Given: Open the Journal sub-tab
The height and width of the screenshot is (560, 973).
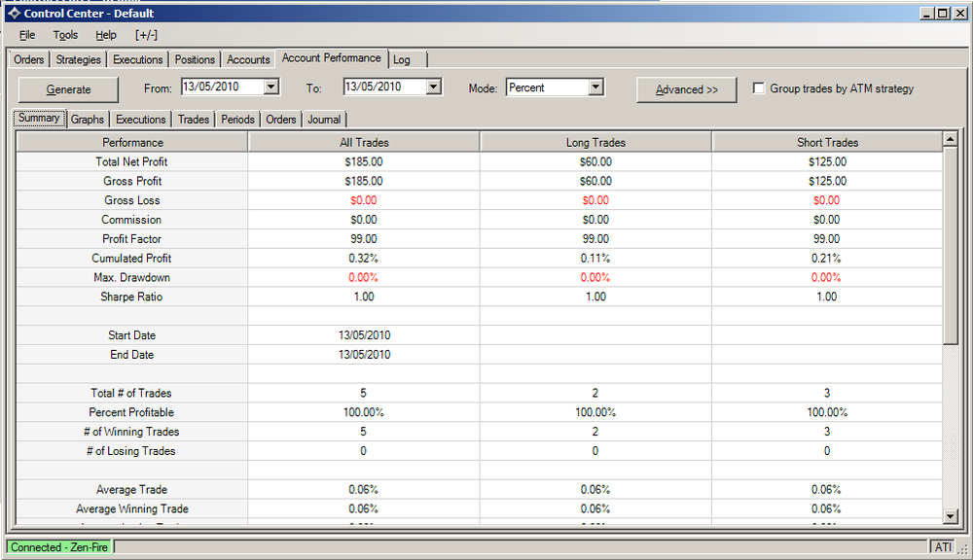Looking at the screenshot, I should (324, 119).
